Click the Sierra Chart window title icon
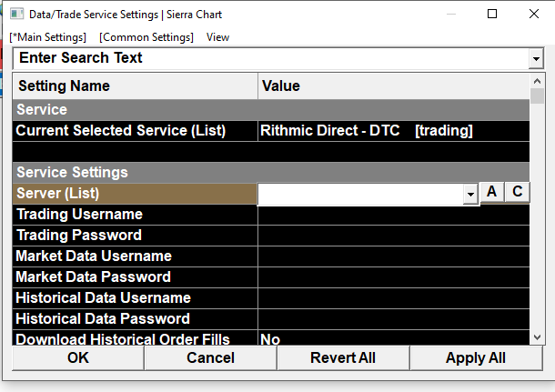The width and height of the screenshot is (555, 392). click(x=16, y=15)
